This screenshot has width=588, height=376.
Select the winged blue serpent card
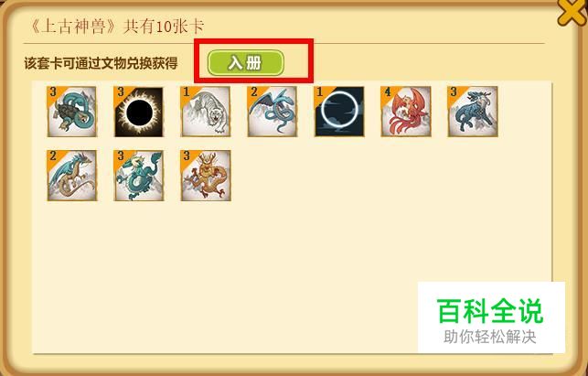point(273,112)
